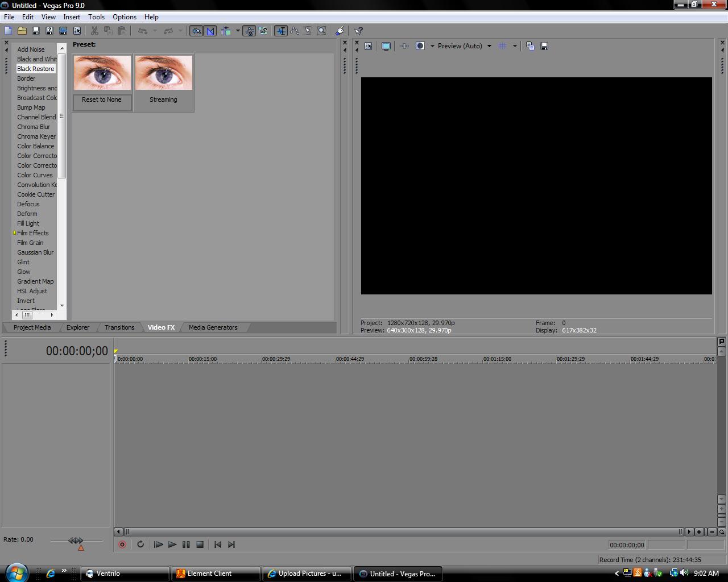Copy preview snapshot to clipboard
Image resolution: width=728 pixels, height=582 pixels.
530,46
